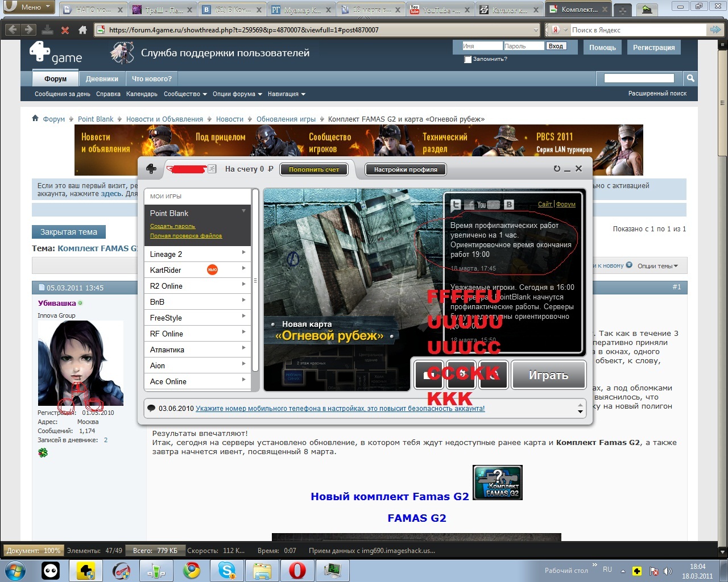
Task: Open the 'Что нового?' tab
Action: coord(152,79)
